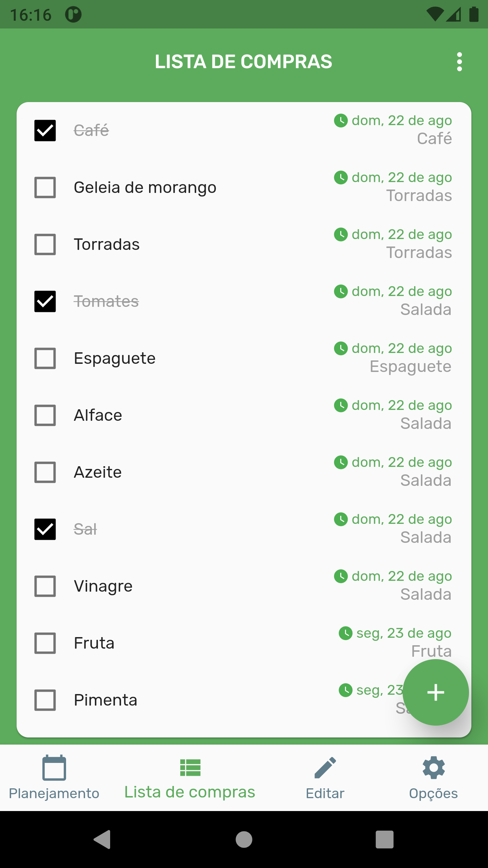
Task: Tap the Android back navigation button
Action: [102, 840]
